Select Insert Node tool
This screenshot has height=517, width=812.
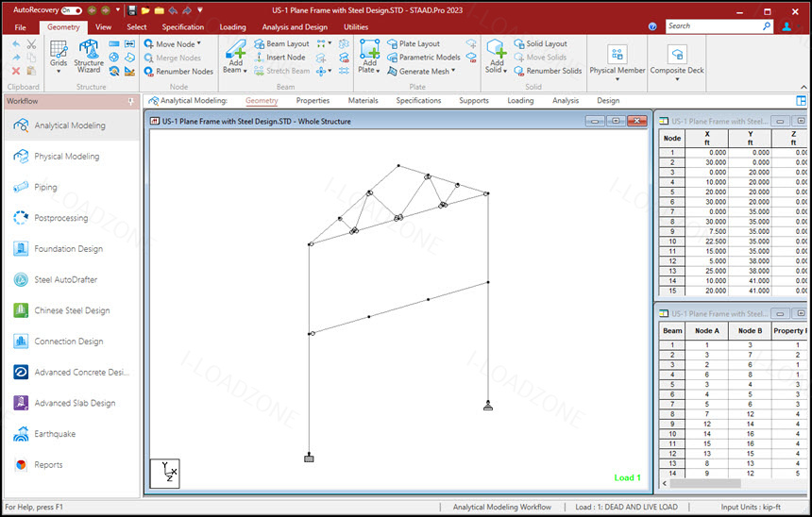click(x=279, y=58)
